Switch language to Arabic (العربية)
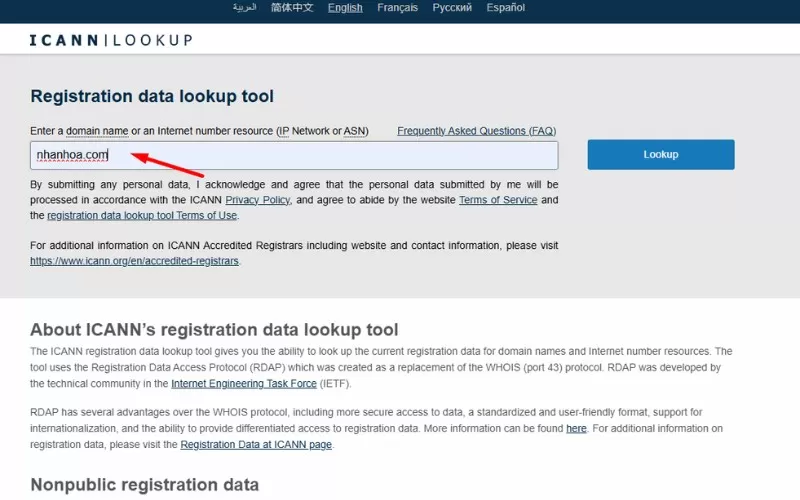This screenshot has height=500, width=800. pos(244,8)
